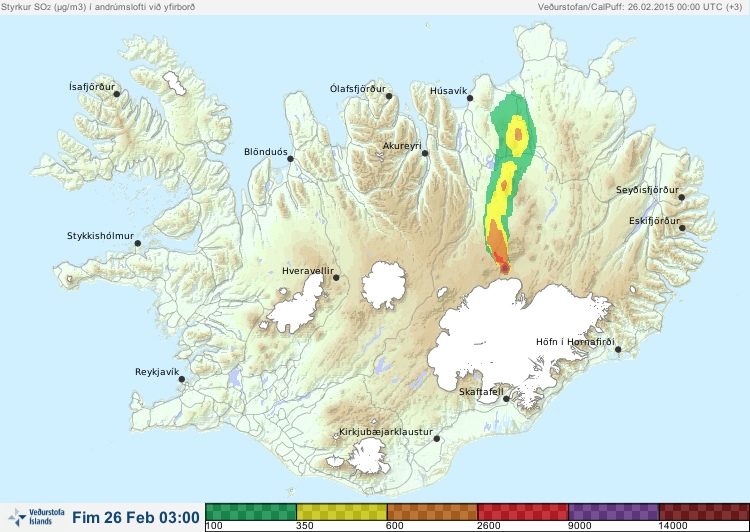The height and width of the screenshot is (532, 750).
Task: Click the Veðurstofa Íslands logo
Action: (x=36, y=517)
